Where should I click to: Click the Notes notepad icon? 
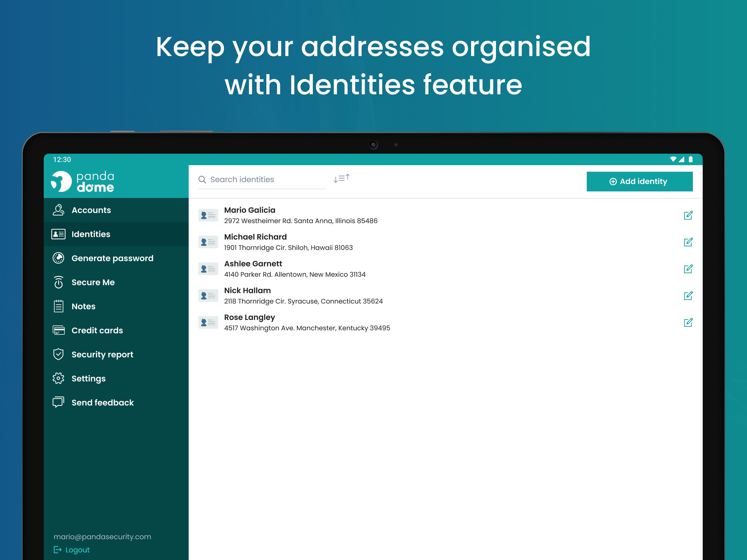pos(59,306)
